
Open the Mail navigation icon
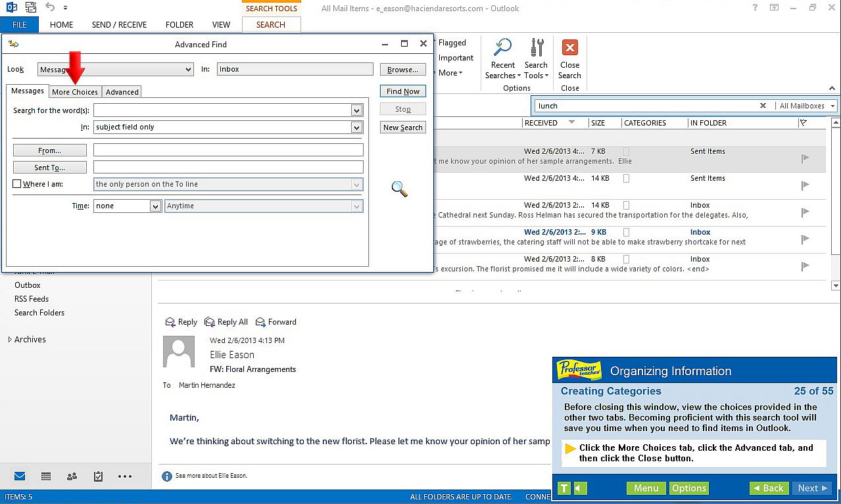click(x=20, y=476)
